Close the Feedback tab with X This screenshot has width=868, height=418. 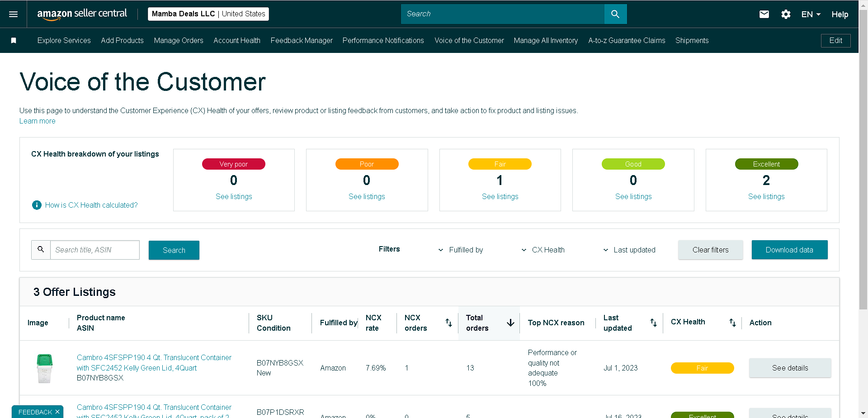pyautogui.click(x=57, y=412)
